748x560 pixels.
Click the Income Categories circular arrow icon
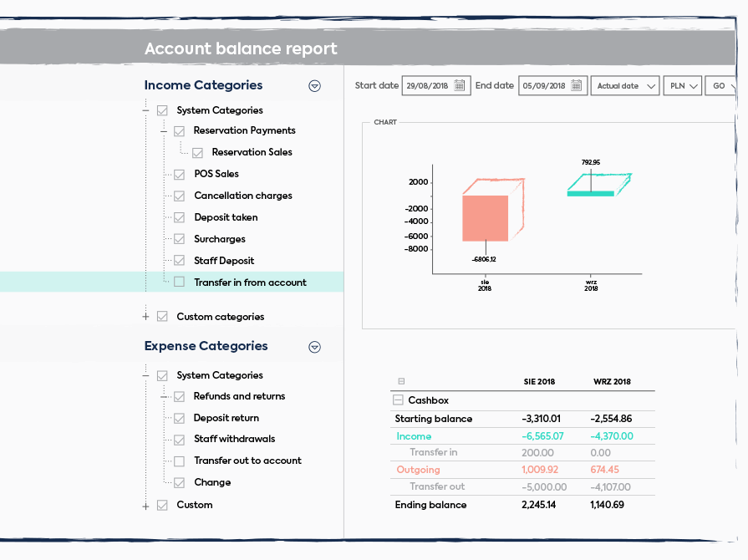(x=315, y=86)
